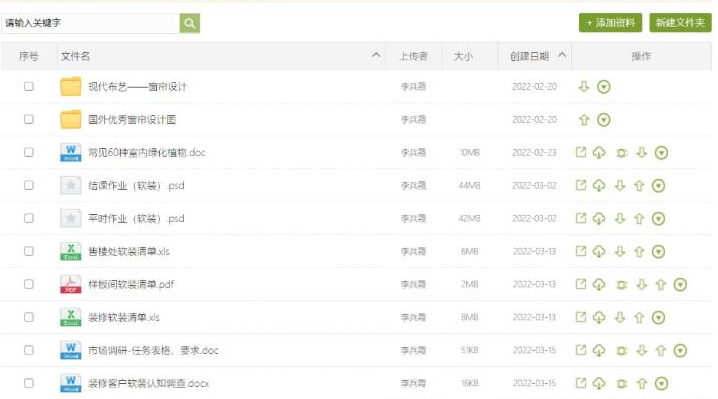Click the 添加资料 button
The width and height of the screenshot is (718, 399).
[x=610, y=22]
